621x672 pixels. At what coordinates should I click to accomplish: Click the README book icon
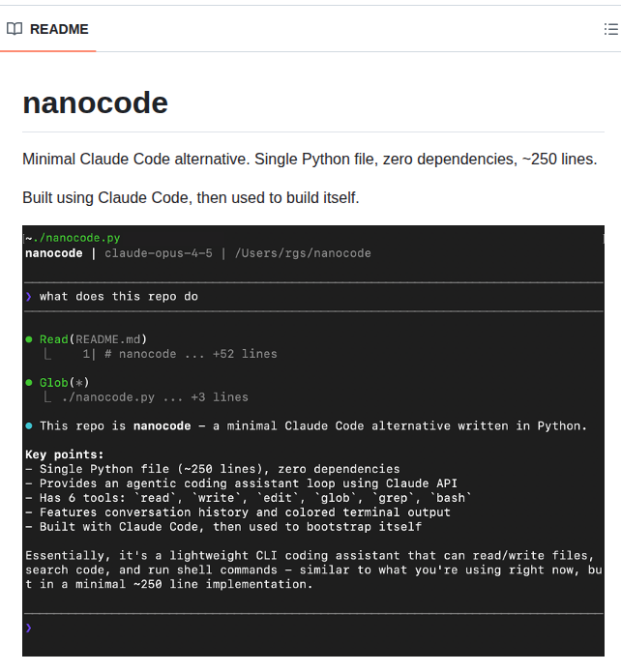pyautogui.click(x=15, y=29)
